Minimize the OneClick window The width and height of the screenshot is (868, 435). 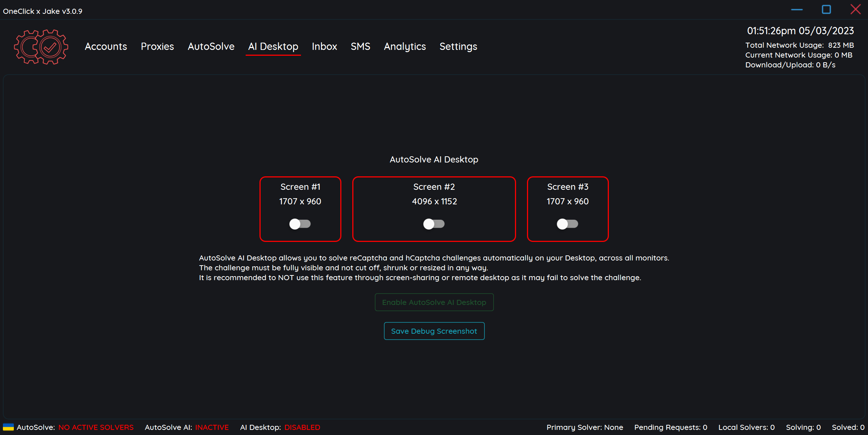797,9
